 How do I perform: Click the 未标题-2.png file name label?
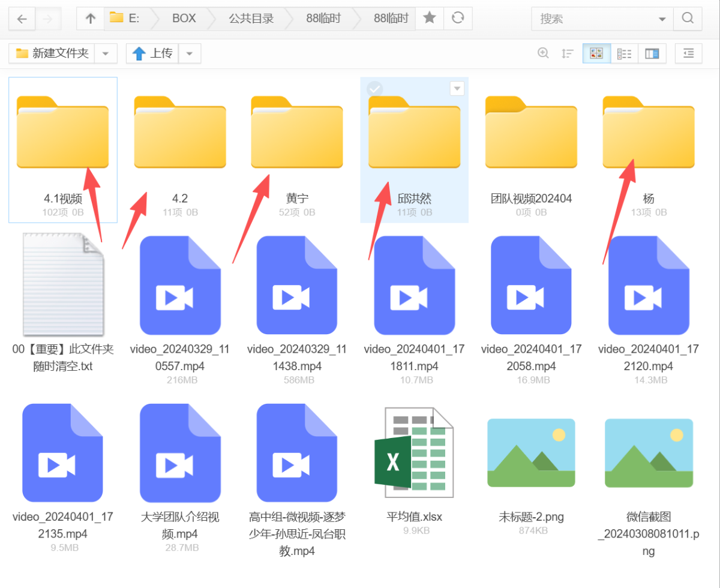point(532,517)
